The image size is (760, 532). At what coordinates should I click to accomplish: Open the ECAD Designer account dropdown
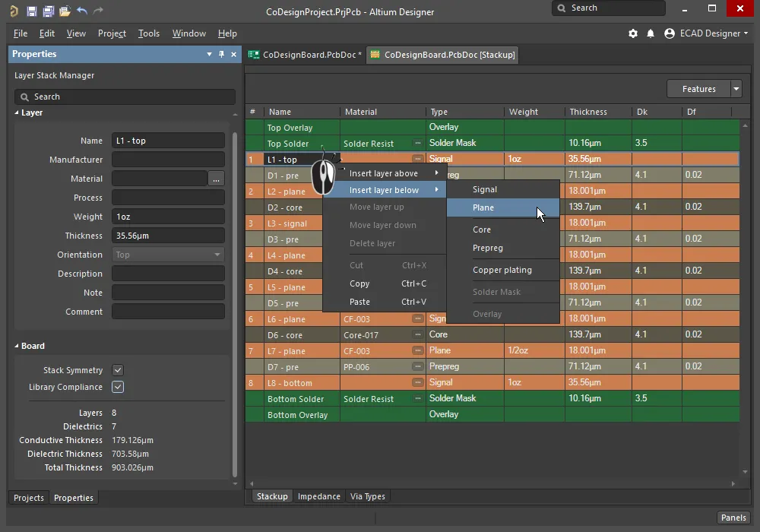point(706,33)
